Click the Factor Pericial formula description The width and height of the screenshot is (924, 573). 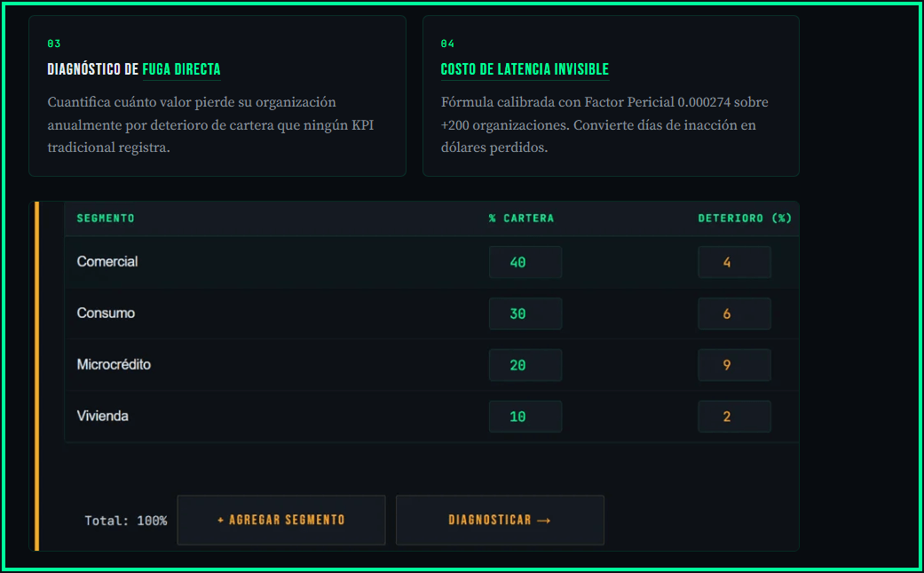point(604,124)
